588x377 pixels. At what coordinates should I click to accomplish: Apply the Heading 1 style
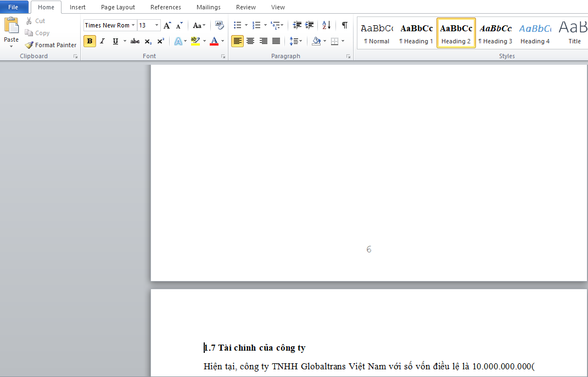click(416, 33)
